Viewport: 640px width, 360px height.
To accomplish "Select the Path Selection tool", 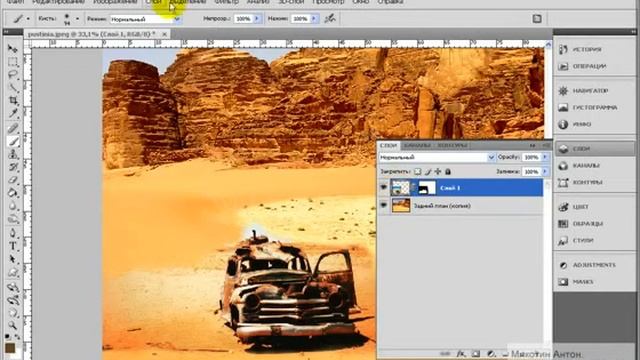I will coord(13,259).
